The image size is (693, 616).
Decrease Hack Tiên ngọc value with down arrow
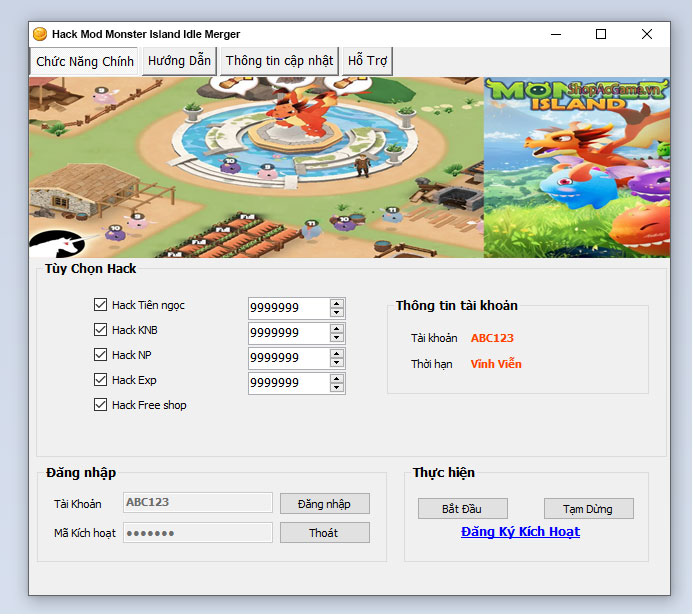337,312
